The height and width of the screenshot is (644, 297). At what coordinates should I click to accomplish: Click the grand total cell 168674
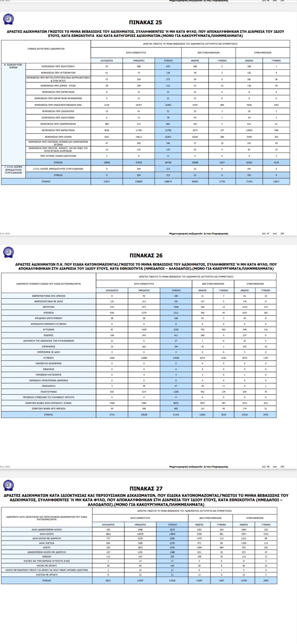(x=168, y=182)
